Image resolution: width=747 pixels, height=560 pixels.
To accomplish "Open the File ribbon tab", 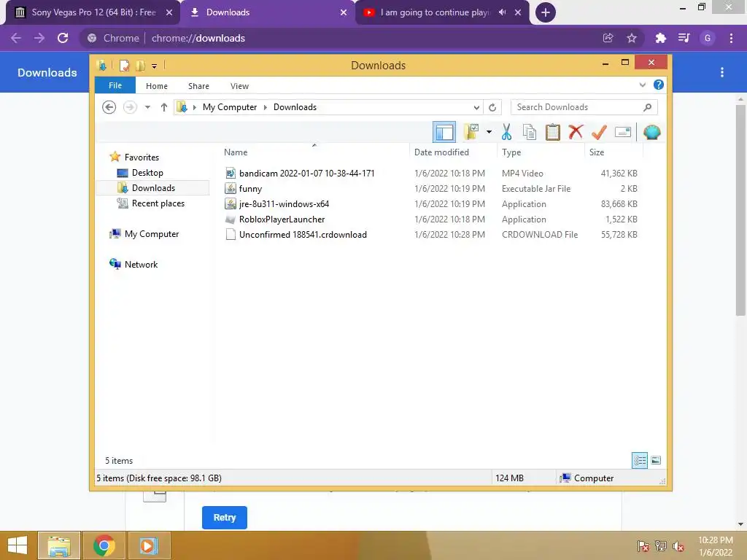I will coord(115,85).
